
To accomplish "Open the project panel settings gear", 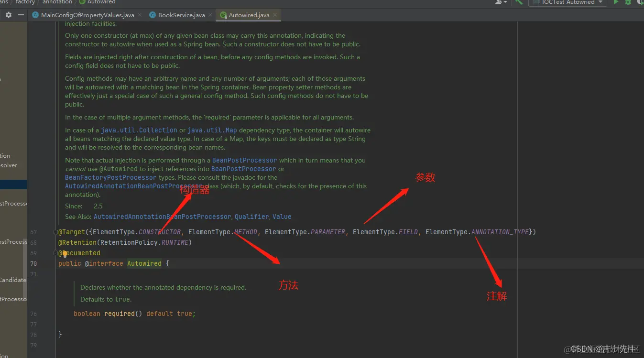I will [x=8, y=15].
